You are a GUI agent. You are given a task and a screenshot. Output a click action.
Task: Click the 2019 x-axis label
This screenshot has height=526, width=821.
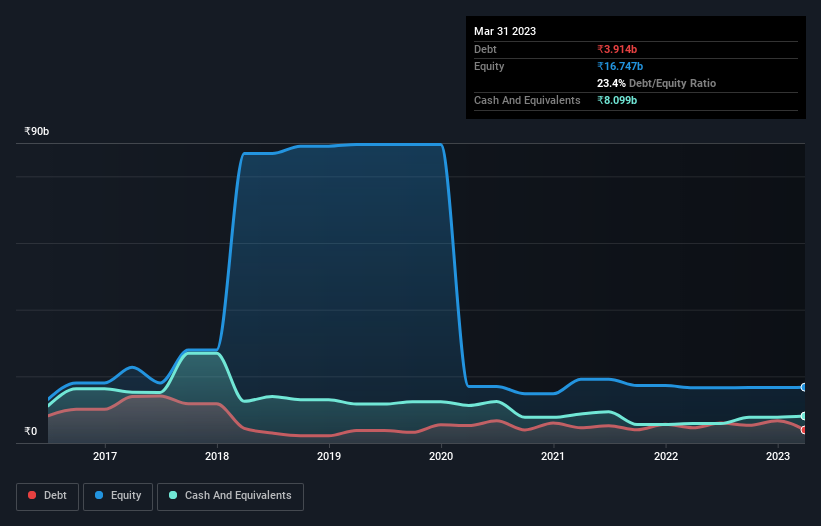click(x=329, y=456)
